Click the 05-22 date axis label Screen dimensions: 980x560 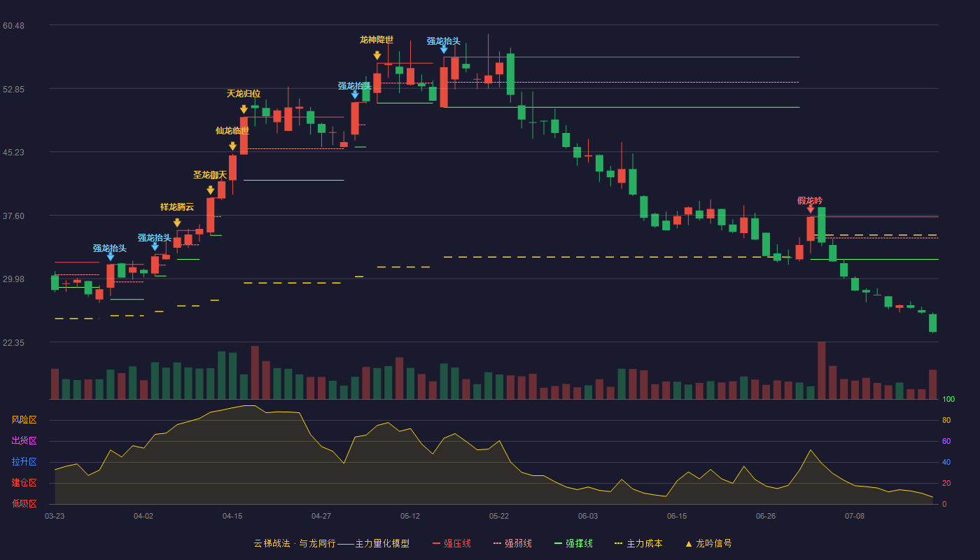click(x=499, y=516)
